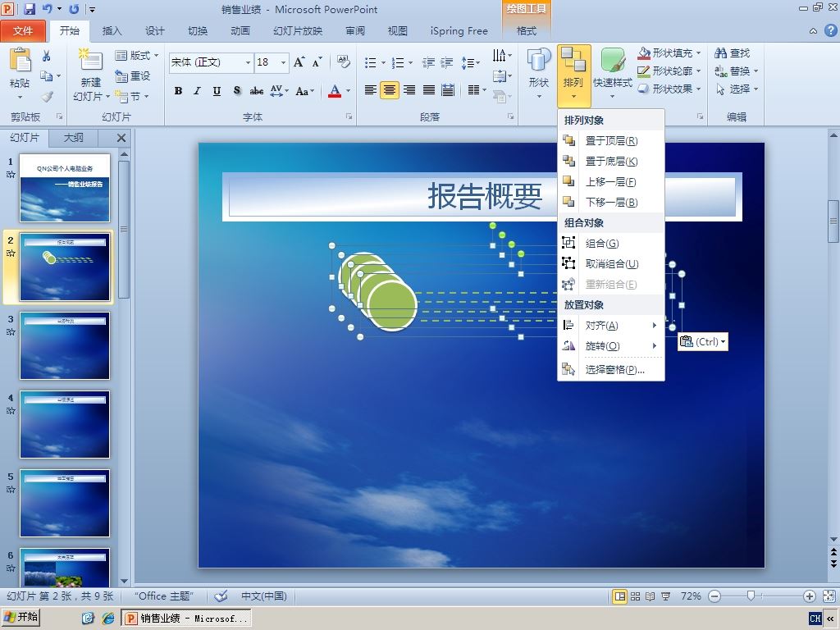Increase font size with the large A icon
This screenshot has width=840, height=630.
pyautogui.click(x=299, y=62)
